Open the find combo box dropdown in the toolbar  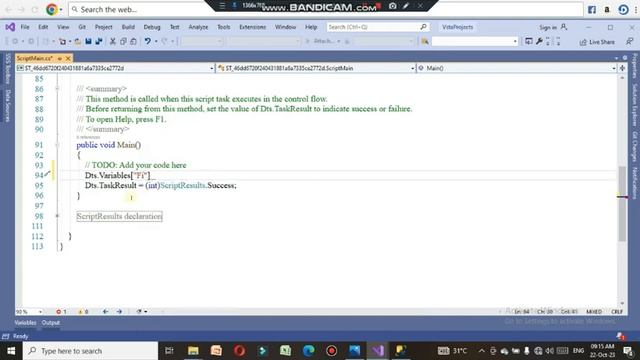pos(515,41)
